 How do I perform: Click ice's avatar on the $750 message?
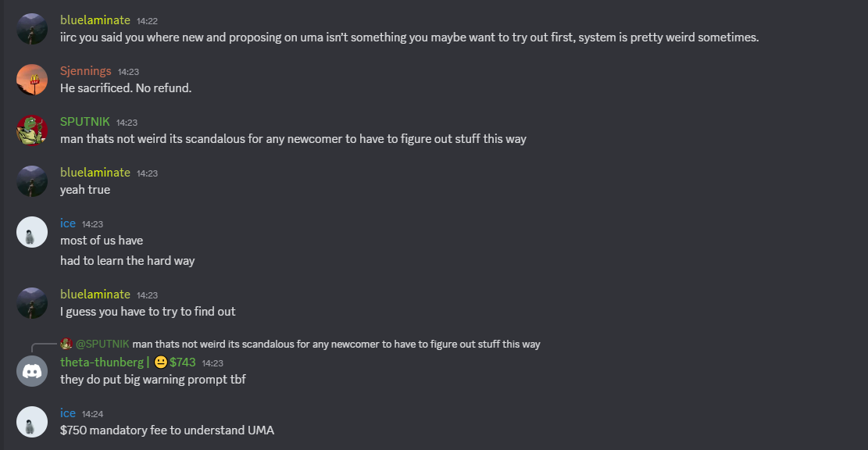pyautogui.click(x=32, y=422)
